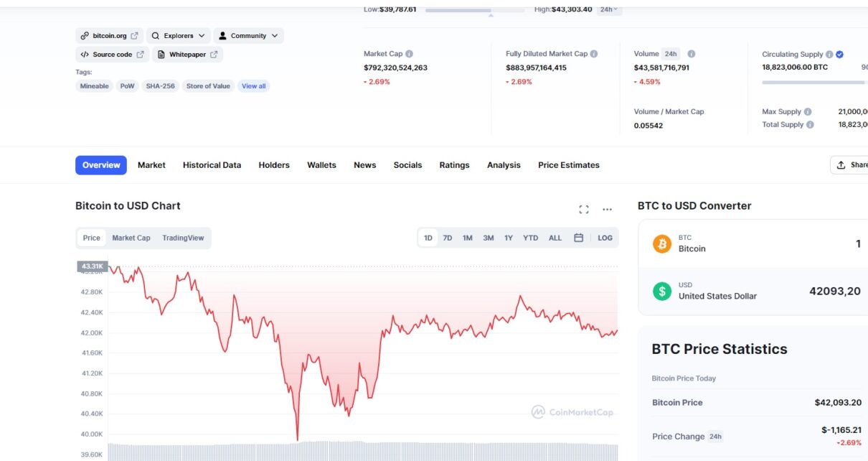Click the Circulating Supply verified badge
The height and width of the screenshot is (461, 868).
point(839,55)
